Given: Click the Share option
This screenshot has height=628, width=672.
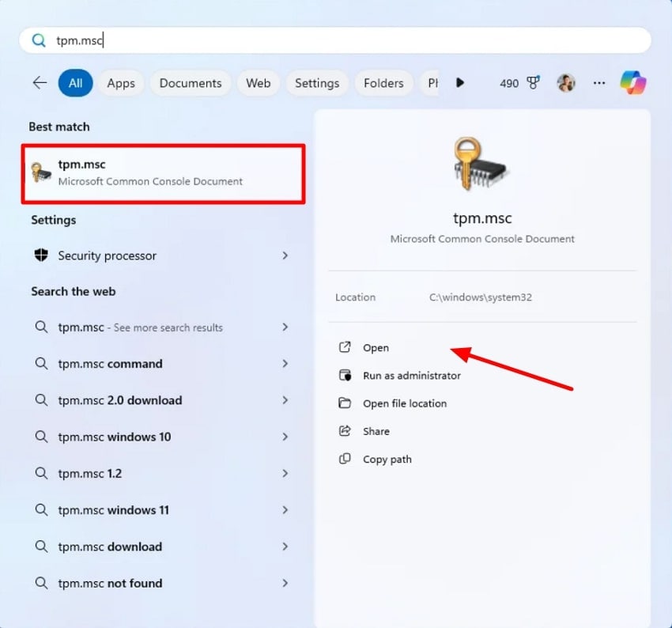Looking at the screenshot, I should click(x=376, y=431).
